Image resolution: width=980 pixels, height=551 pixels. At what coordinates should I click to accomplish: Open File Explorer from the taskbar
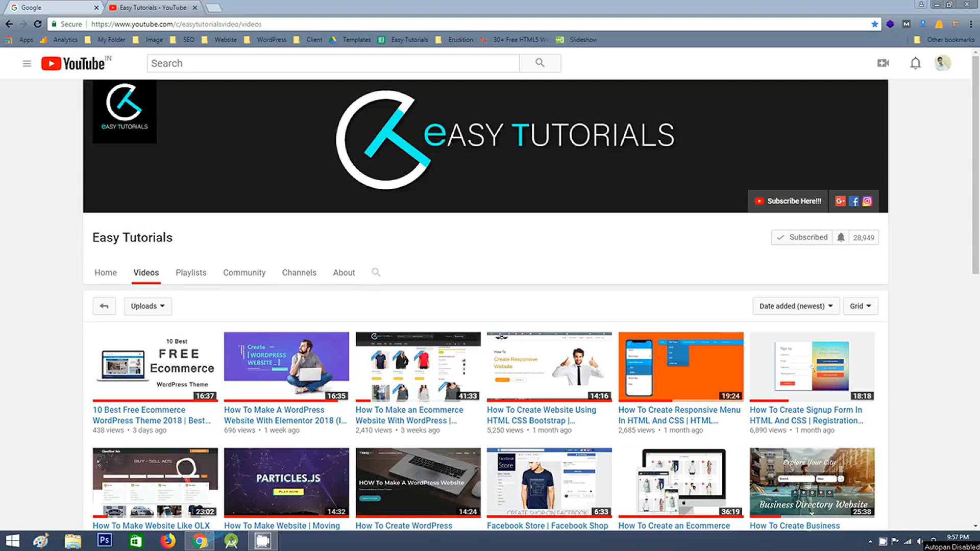click(x=73, y=541)
